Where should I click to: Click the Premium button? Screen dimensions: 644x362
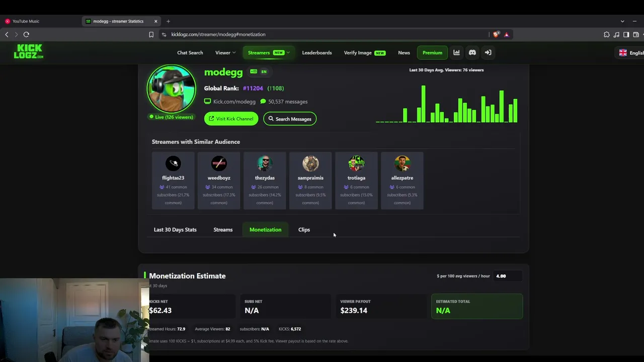(x=432, y=52)
